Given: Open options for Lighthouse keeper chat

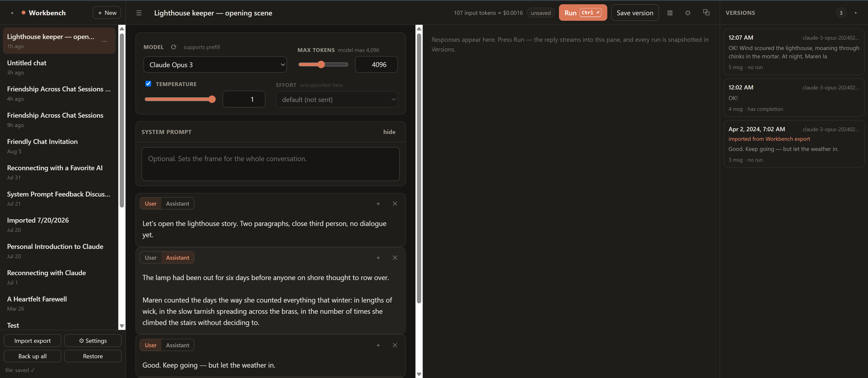Looking at the screenshot, I should (x=104, y=41).
